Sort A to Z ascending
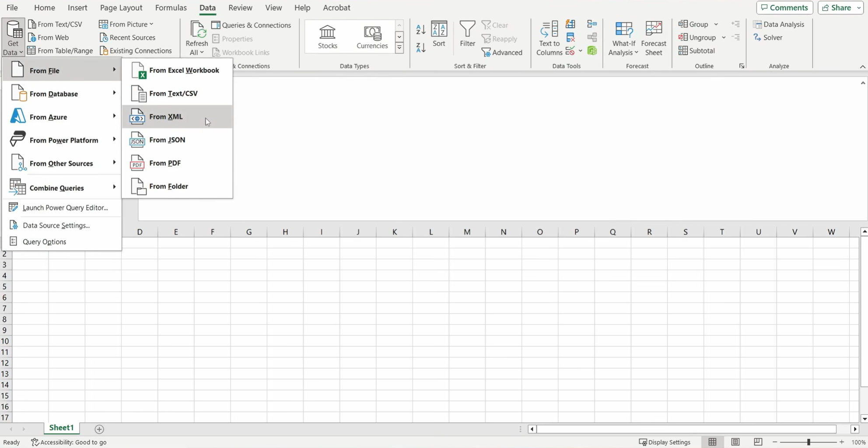868x448 pixels. [x=421, y=29]
